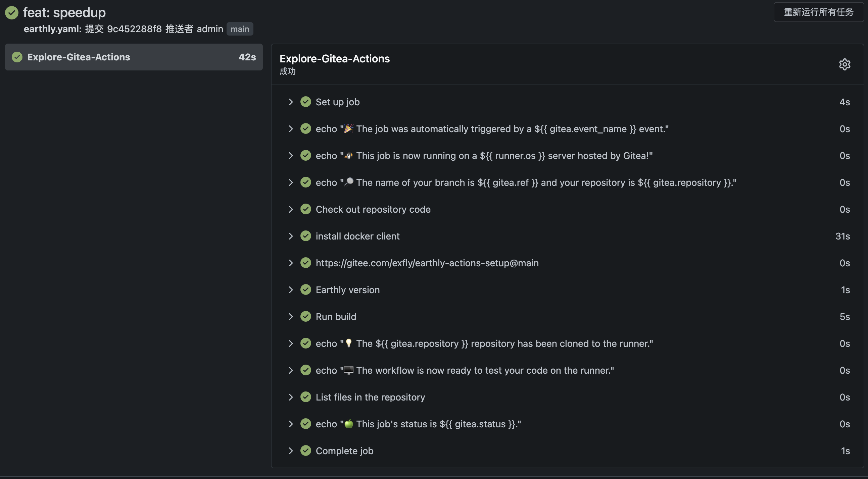Click the gear icon for workflow run options
Image resolution: width=868 pixels, height=479 pixels.
845,64
